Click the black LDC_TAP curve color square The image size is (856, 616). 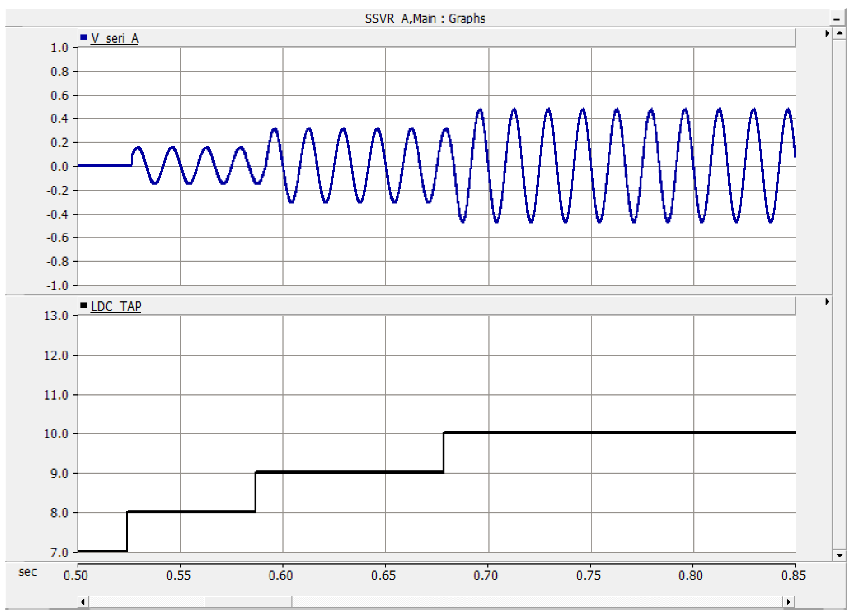pyautogui.click(x=83, y=306)
